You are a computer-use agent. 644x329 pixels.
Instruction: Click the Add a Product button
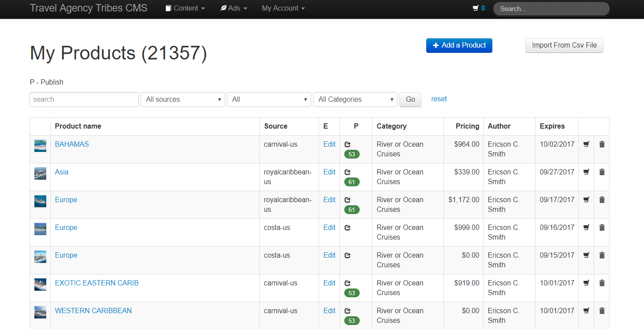coord(459,45)
